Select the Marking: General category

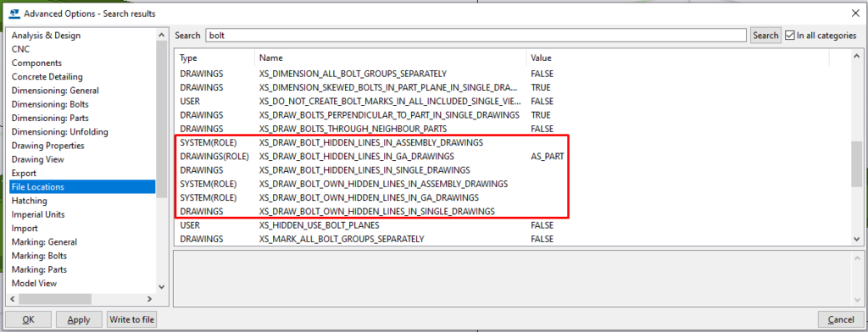point(44,242)
